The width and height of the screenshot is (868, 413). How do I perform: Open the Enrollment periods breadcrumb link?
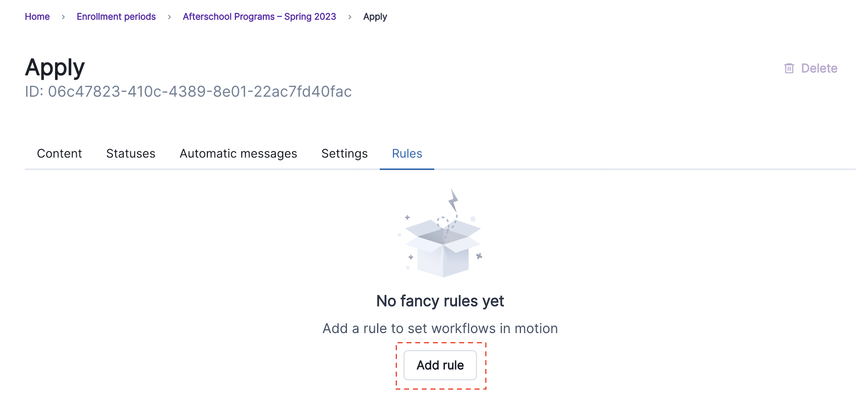pos(116,17)
